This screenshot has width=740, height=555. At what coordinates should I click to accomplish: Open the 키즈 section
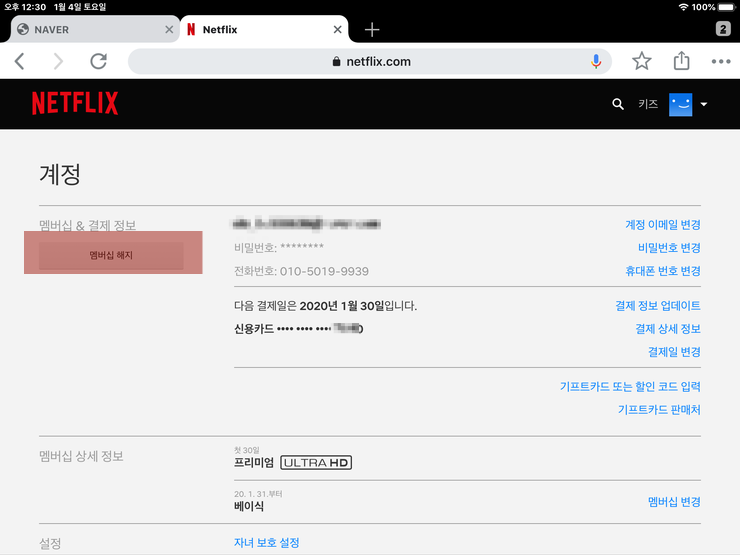pos(648,104)
